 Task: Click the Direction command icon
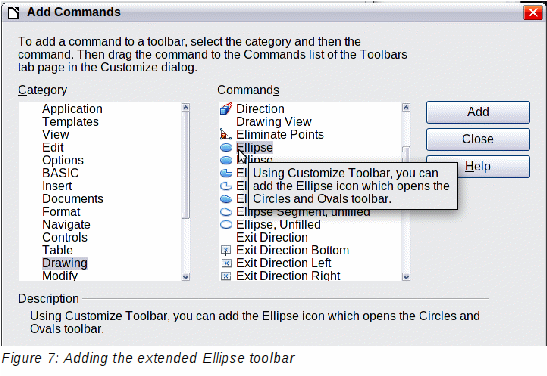[x=226, y=109]
